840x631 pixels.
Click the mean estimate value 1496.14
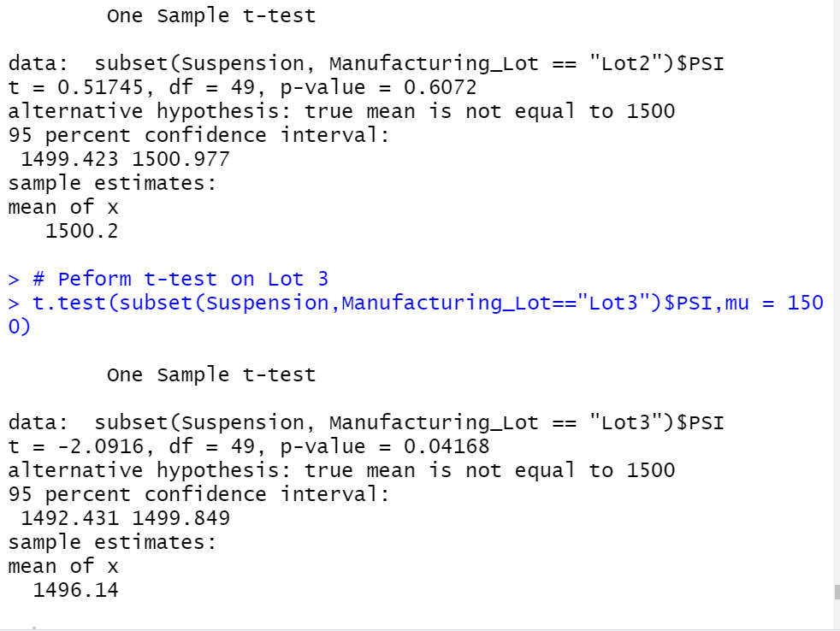[x=75, y=590]
